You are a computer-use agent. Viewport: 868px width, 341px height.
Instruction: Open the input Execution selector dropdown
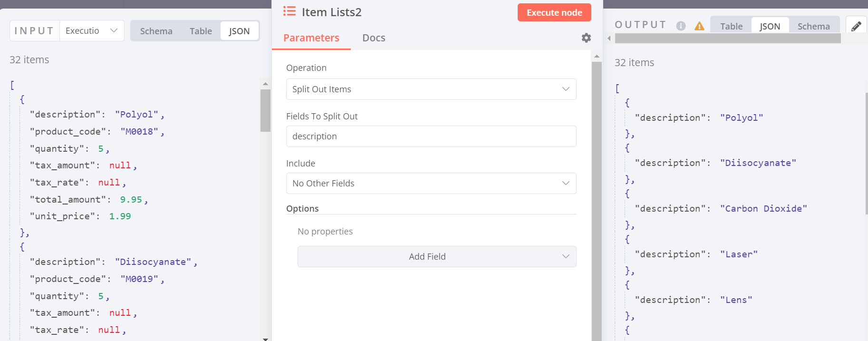(92, 31)
